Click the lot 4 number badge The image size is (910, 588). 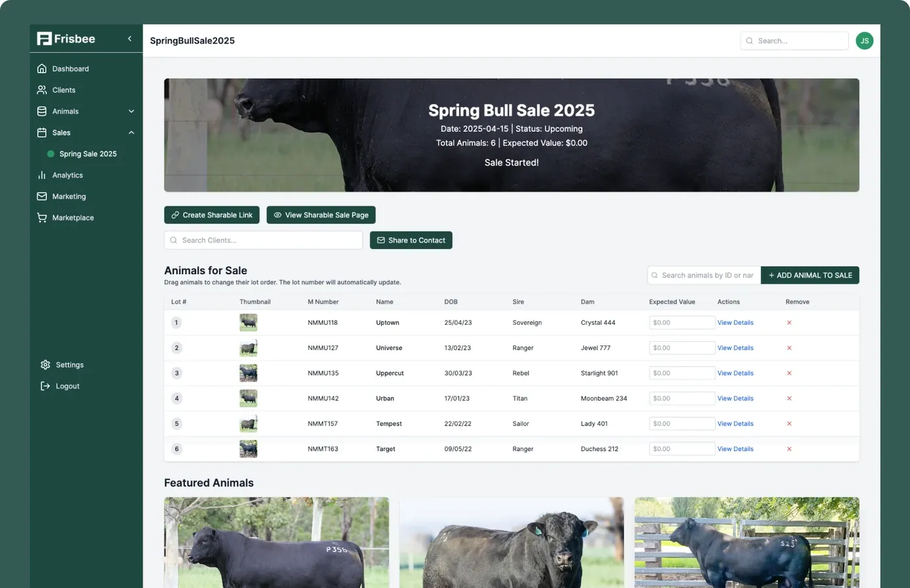(x=176, y=398)
